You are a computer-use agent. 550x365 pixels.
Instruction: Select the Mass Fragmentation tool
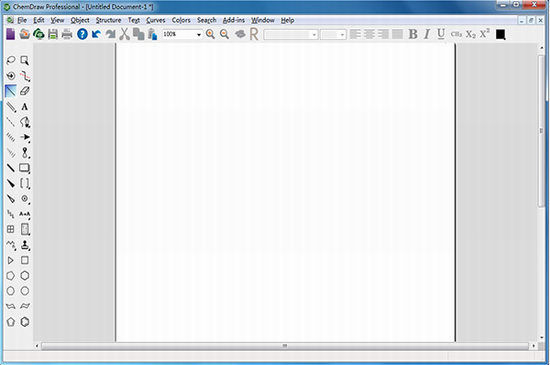25,76
